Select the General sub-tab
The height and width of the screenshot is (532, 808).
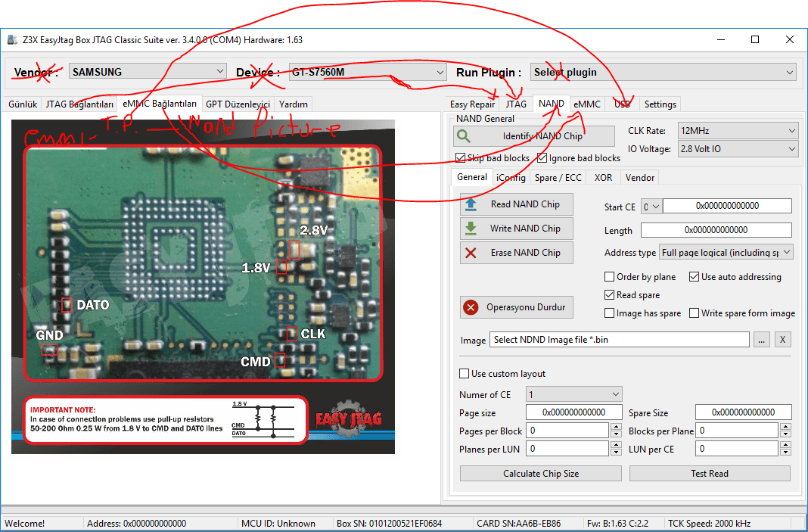coord(472,177)
